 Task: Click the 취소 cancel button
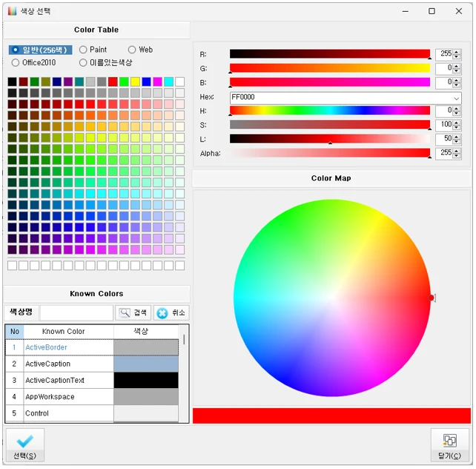pos(171,312)
